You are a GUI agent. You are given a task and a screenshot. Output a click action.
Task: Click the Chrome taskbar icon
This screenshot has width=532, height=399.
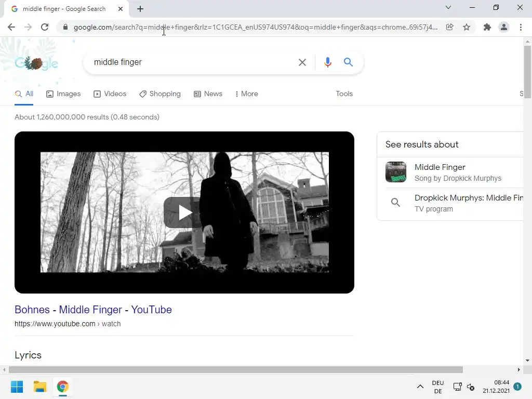[62, 387]
